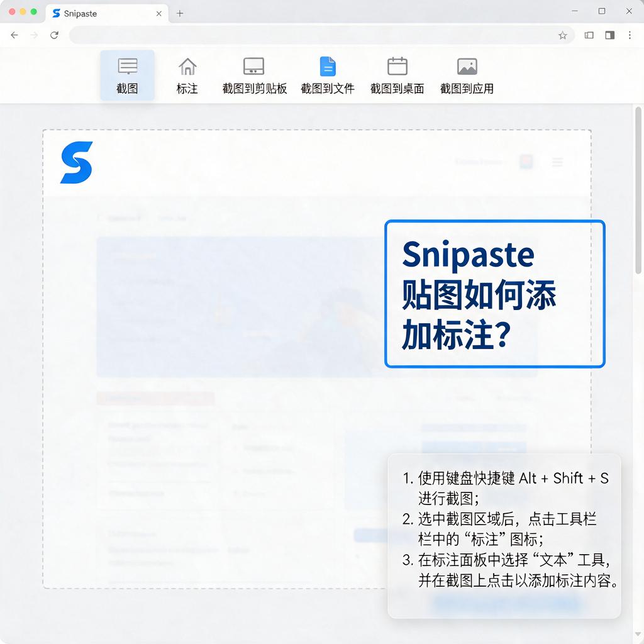Screen dimensions: 644x644
Task: Switch to the Snipaste tab
Action: pos(107,14)
